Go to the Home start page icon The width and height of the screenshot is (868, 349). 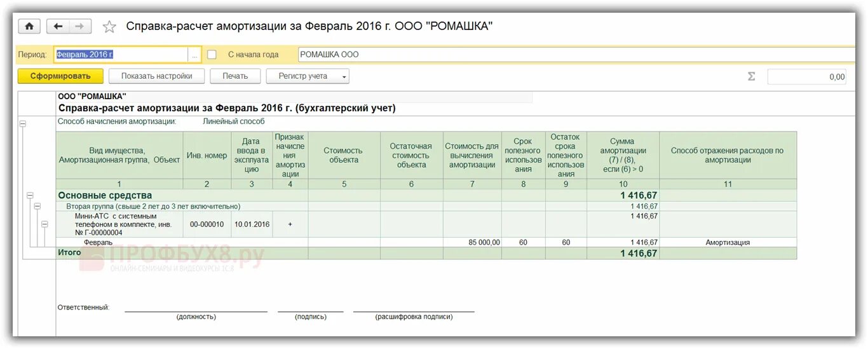click(x=29, y=26)
